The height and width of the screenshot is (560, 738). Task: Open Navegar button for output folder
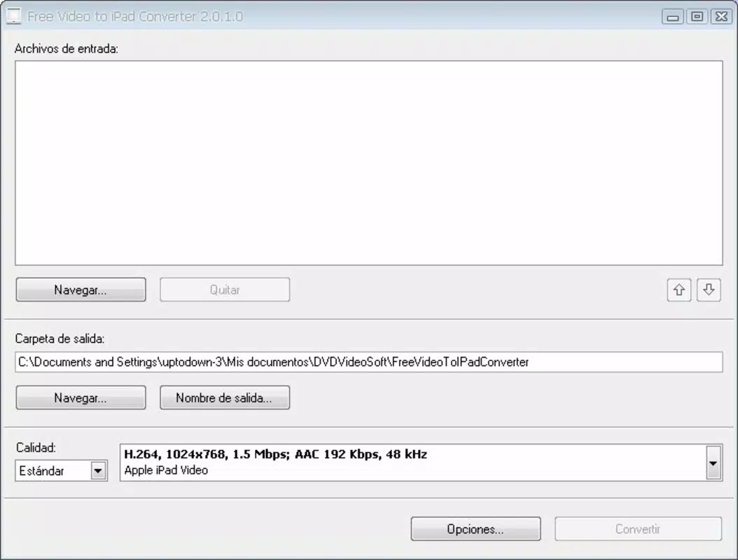[81, 398]
